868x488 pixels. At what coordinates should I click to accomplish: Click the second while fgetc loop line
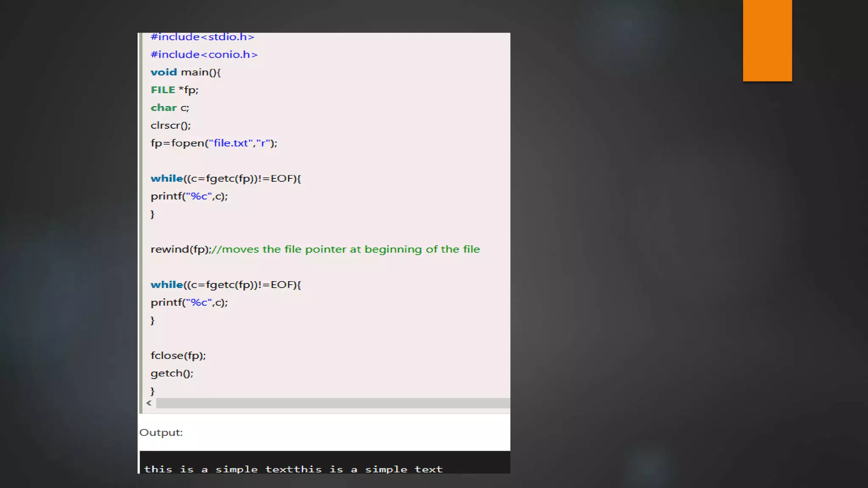(226, 285)
